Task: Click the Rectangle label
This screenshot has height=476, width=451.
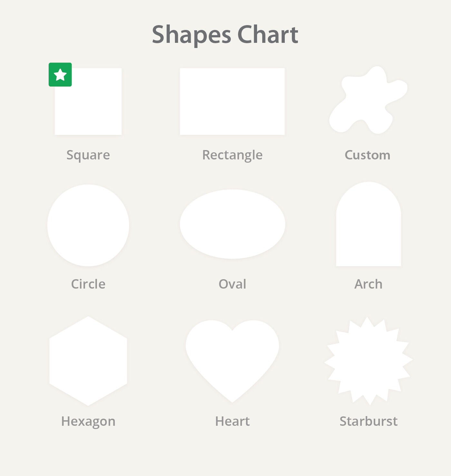Action: (232, 155)
